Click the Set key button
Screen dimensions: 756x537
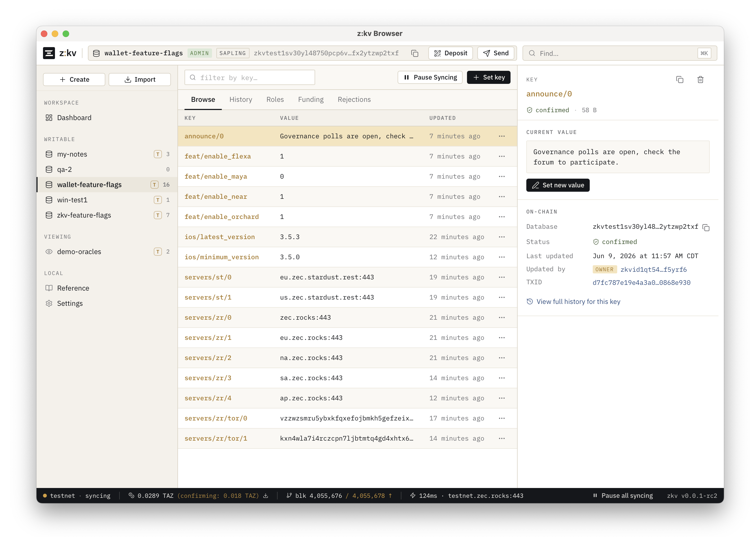[488, 77]
